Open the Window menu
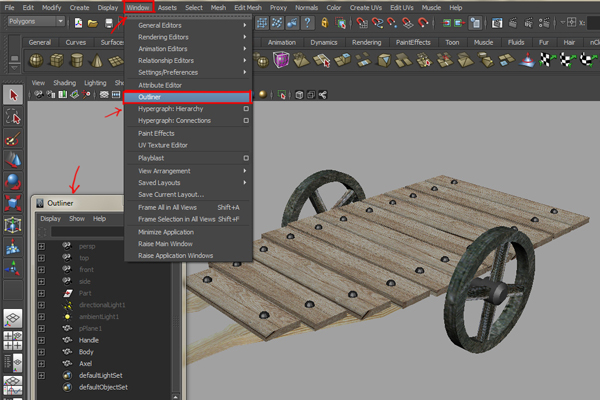 (x=138, y=8)
